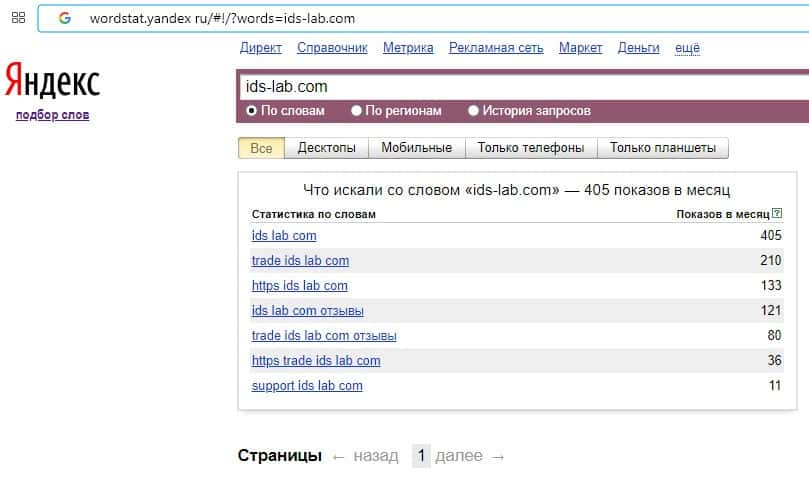The width and height of the screenshot is (809, 504).
Task: Select the По словам radio button
Action: [251, 111]
